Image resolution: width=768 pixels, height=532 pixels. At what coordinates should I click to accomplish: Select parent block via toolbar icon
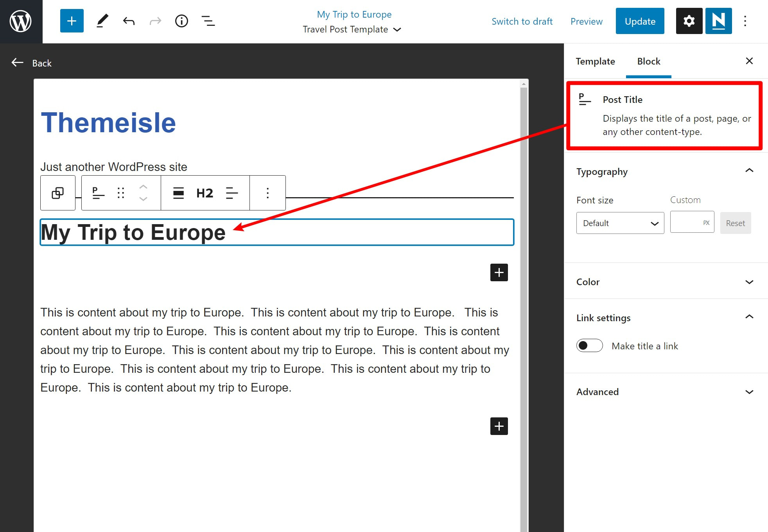click(57, 193)
